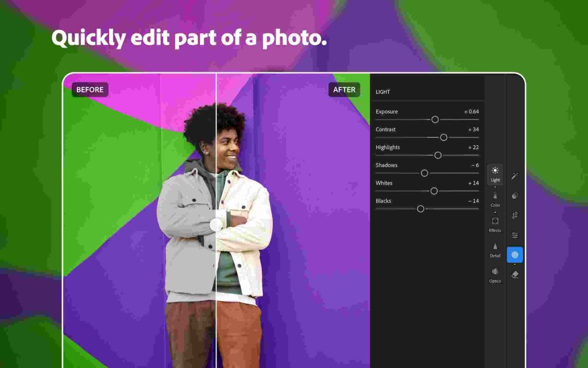Open the Detail panel icon

pos(495,250)
